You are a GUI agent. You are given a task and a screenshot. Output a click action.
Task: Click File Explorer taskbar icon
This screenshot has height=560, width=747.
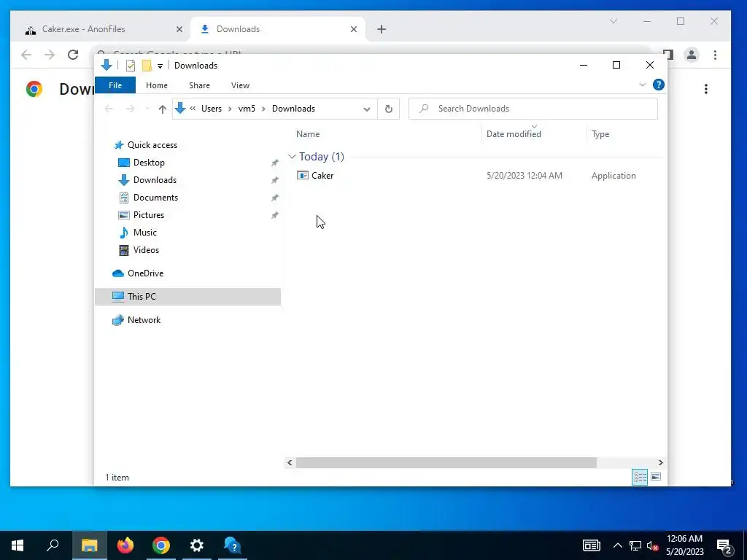[x=89, y=545]
